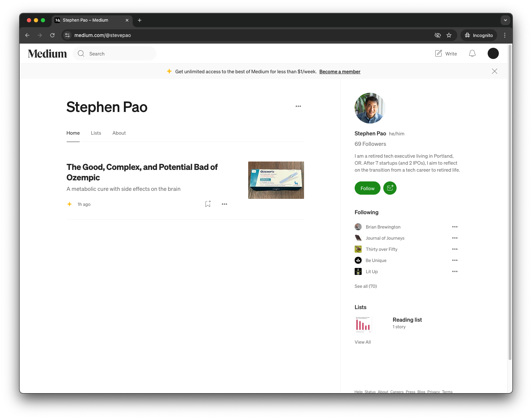Click 69 Followers
This screenshot has width=532, height=419.
coord(370,144)
